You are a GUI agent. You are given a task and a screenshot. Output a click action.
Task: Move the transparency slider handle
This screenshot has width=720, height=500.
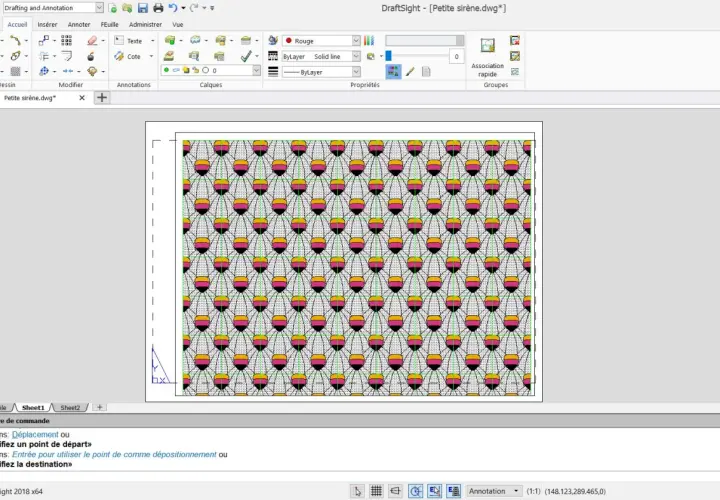coord(388,56)
